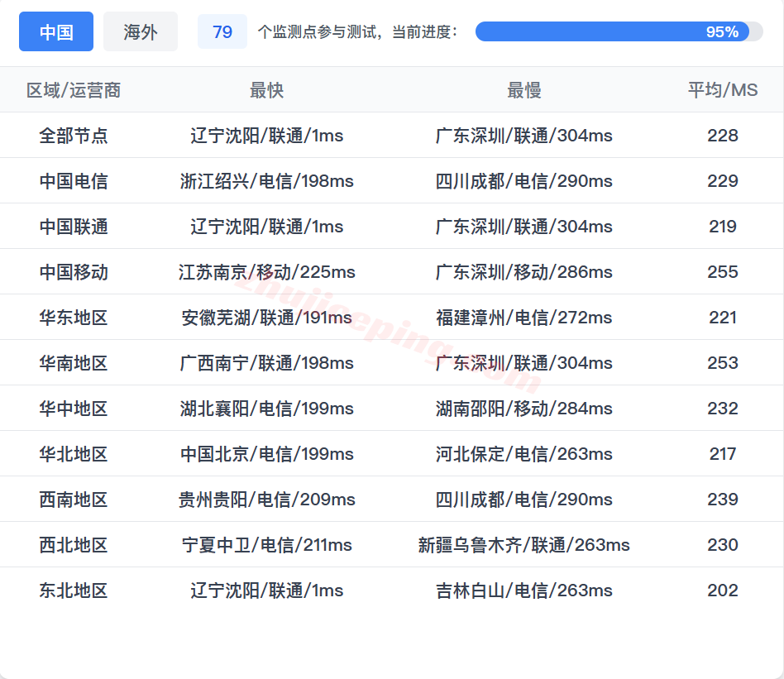The height and width of the screenshot is (679, 784).
Task: Click 广西南宁/联通/198ms fastest cell
Action: coord(266,363)
